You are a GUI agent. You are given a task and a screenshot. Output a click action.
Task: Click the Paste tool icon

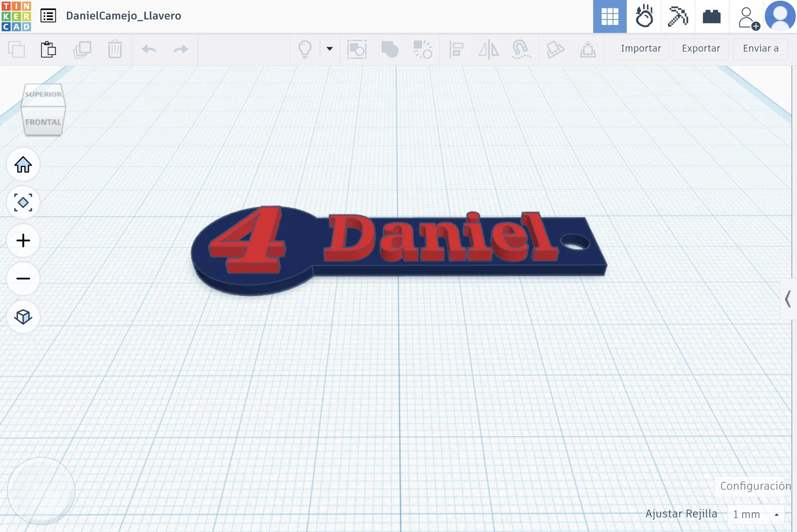coord(48,49)
